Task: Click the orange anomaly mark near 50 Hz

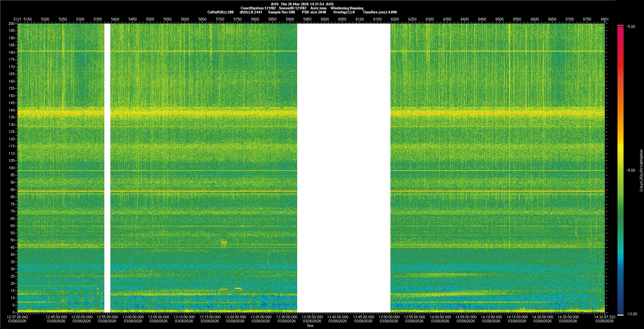Action: [x=224, y=242]
